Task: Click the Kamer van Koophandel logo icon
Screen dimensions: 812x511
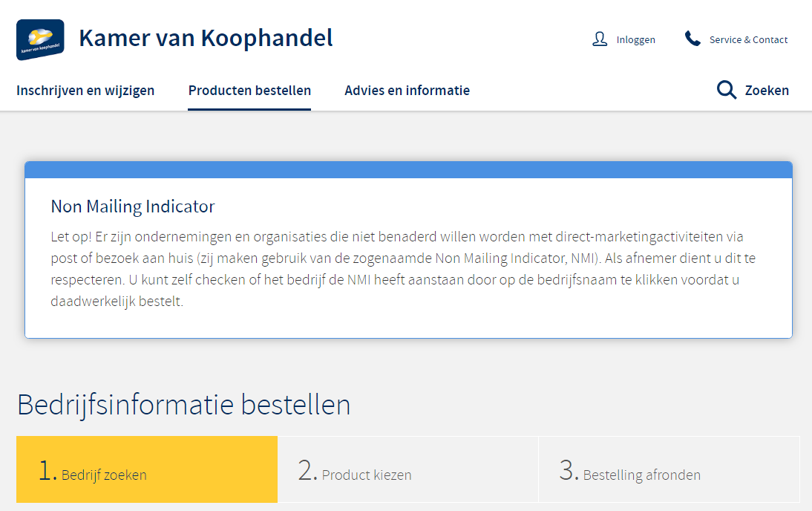Action: [x=40, y=39]
